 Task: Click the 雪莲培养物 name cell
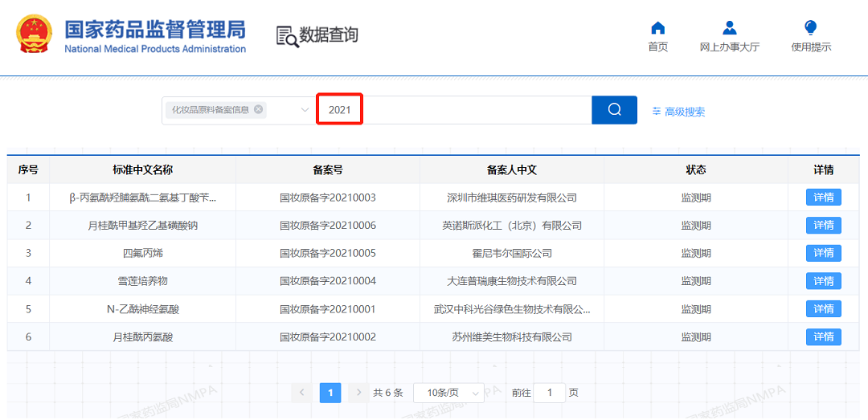[143, 281]
